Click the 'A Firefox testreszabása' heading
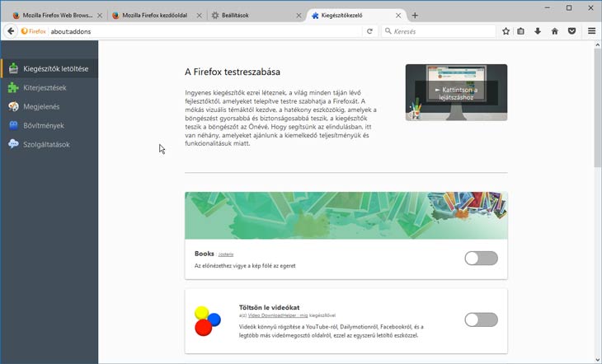This screenshot has width=602, height=364. tap(233, 72)
